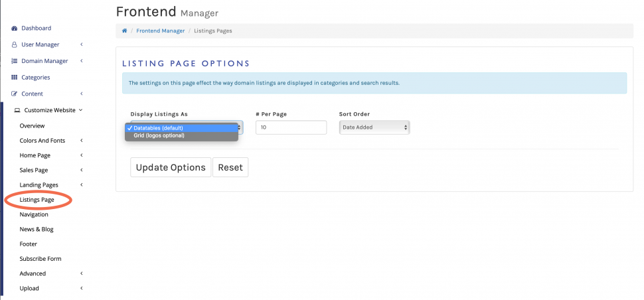
Task: Expand the Advanced submenu
Action: pos(81,273)
